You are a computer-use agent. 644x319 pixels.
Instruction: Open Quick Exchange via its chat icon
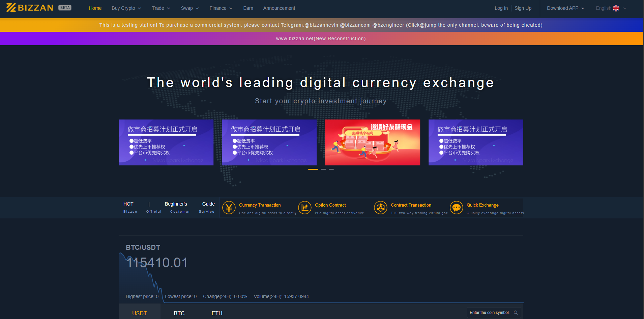(x=457, y=208)
